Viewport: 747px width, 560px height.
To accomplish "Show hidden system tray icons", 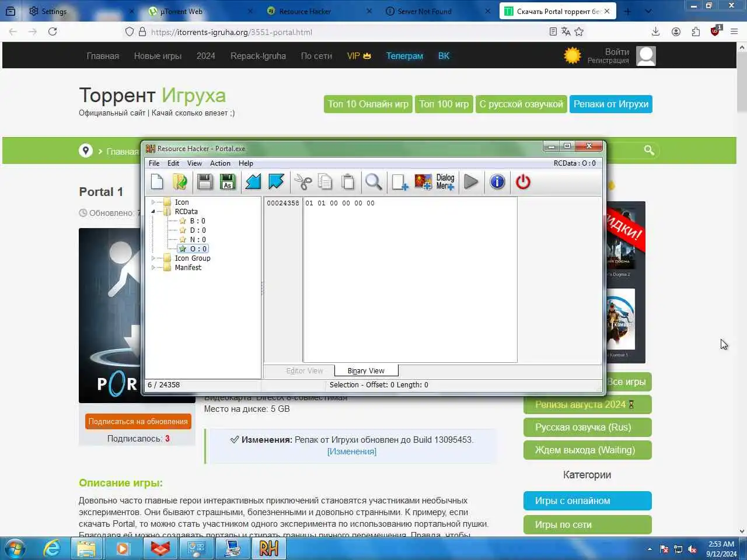I will [650, 549].
